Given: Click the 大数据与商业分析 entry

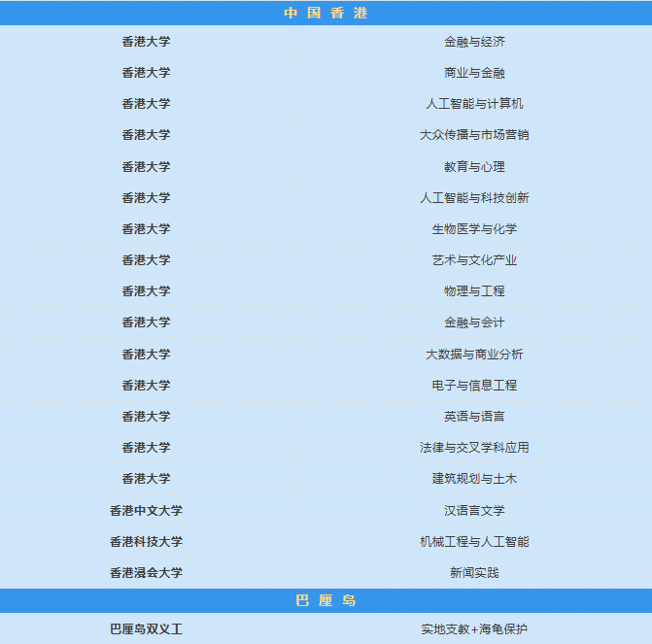Looking at the screenshot, I should (474, 354).
